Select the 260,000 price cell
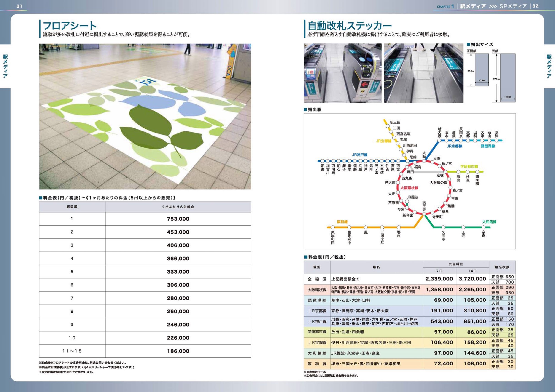 pyautogui.click(x=178, y=311)
